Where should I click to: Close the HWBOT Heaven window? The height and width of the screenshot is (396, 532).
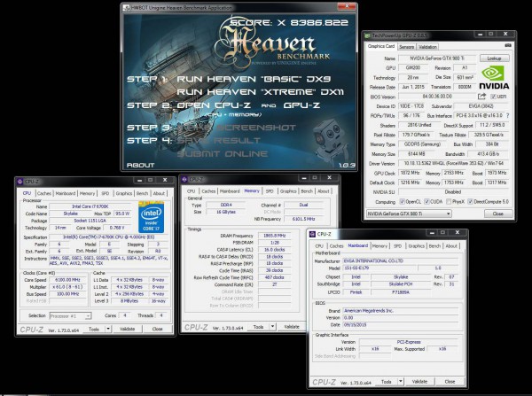coord(347,6)
